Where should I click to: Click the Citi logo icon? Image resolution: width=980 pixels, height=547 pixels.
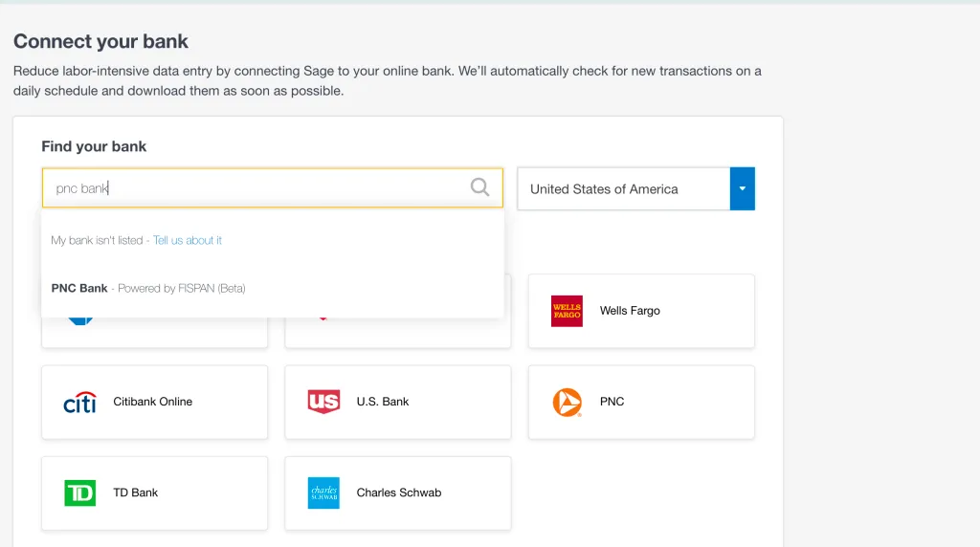80,403
